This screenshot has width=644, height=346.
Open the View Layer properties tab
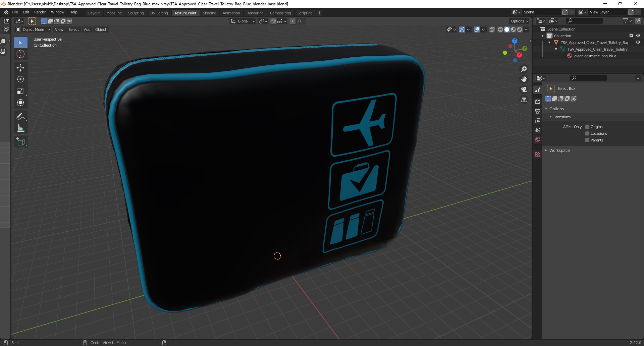(538, 120)
